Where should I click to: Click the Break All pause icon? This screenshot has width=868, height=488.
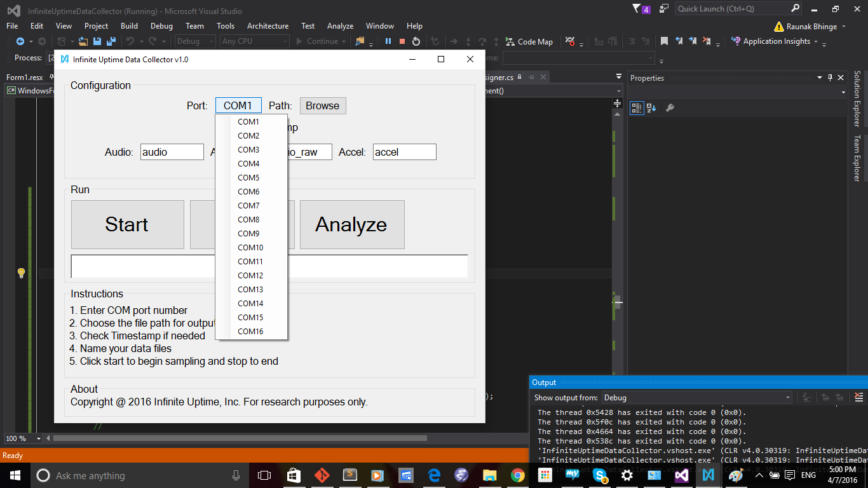tap(388, 41)
